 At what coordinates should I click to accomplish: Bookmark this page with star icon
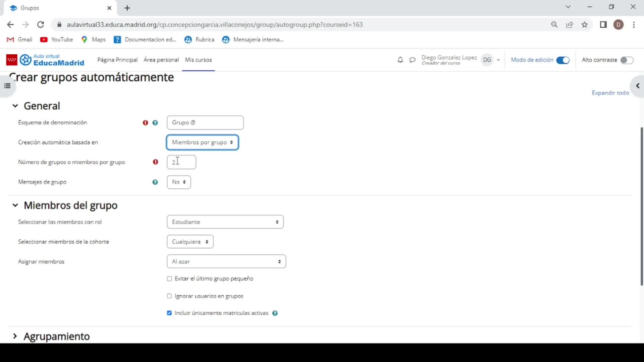click(x=585, y=24)
